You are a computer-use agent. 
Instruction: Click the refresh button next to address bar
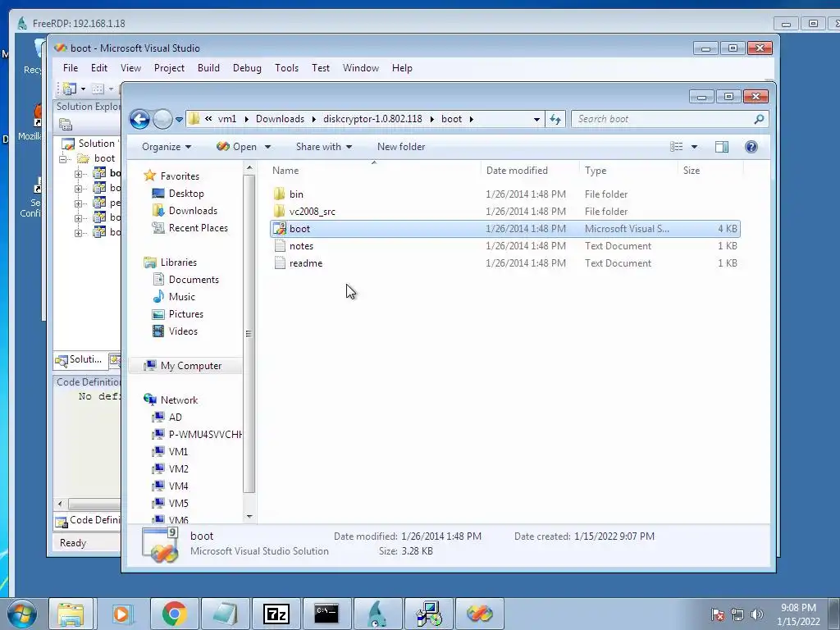click(x=555, y=119)
